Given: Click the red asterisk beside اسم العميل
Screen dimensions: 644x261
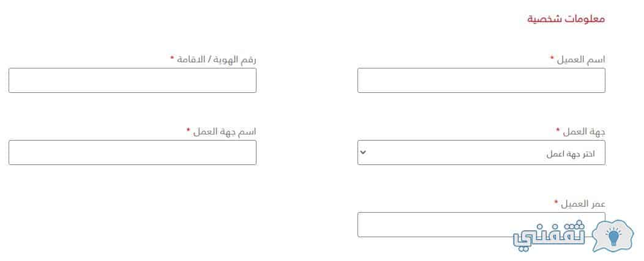Looking at the screenshot, I should [552, 58].
